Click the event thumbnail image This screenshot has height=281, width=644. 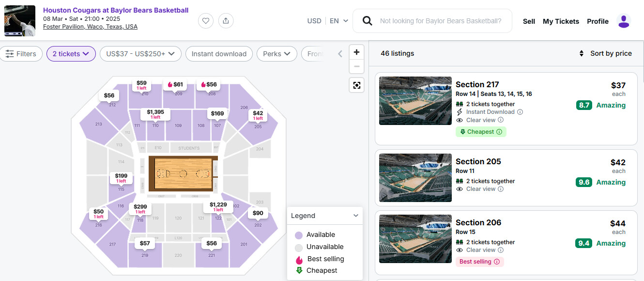point(20,21)
